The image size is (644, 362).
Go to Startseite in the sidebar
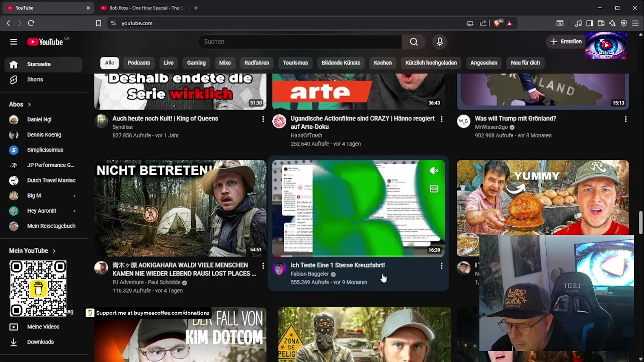[43, 64]
